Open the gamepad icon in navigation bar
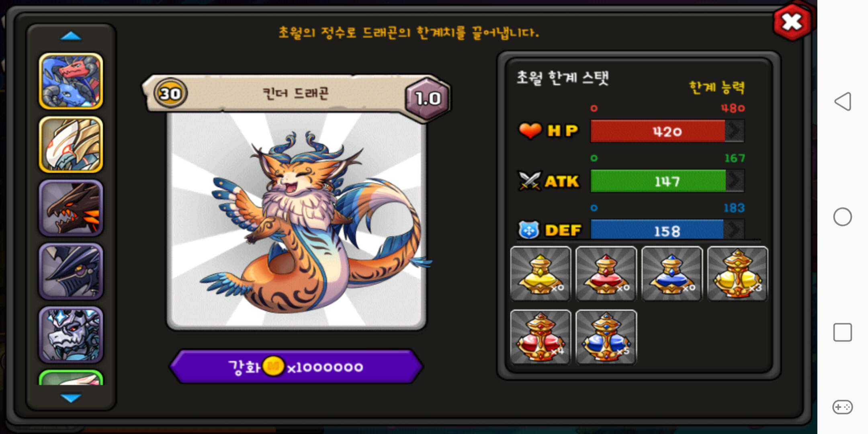The height and width of the screenshot is (434, 868). [843, 407]
